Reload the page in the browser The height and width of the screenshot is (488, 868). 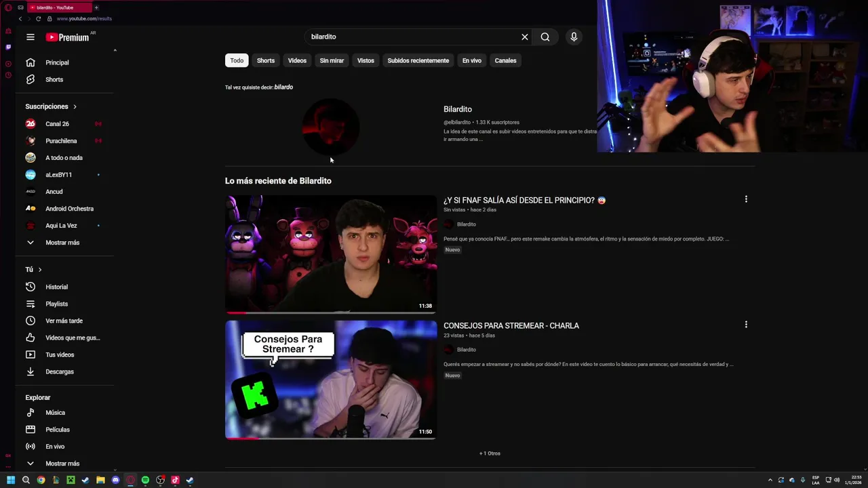[x=38, y=18]
